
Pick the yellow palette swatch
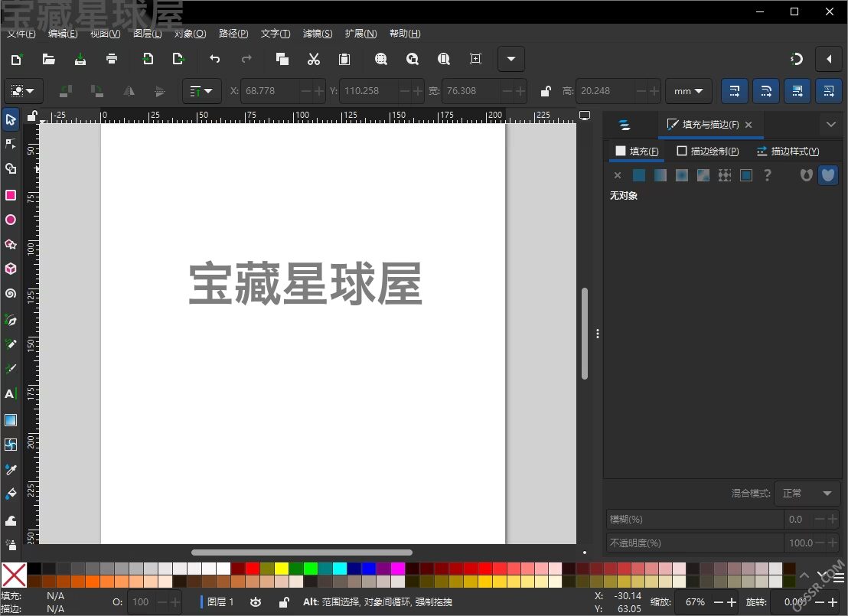point(282,569)
